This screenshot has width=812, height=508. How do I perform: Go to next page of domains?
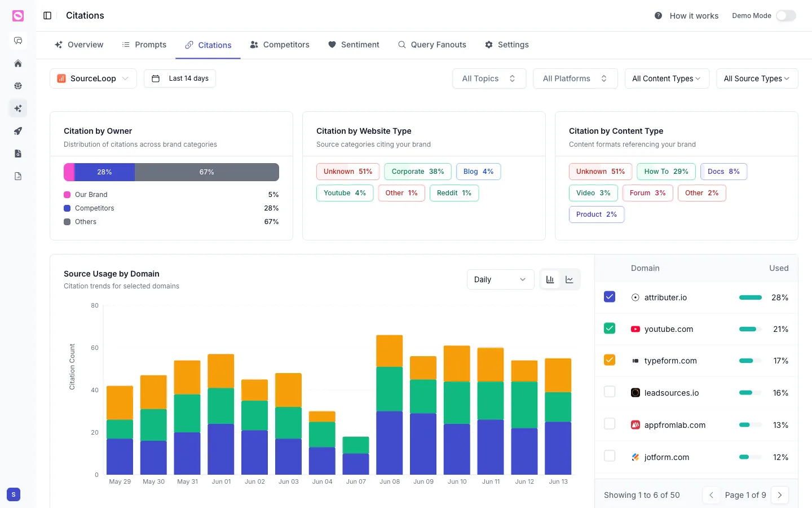(x=780, y=495)
